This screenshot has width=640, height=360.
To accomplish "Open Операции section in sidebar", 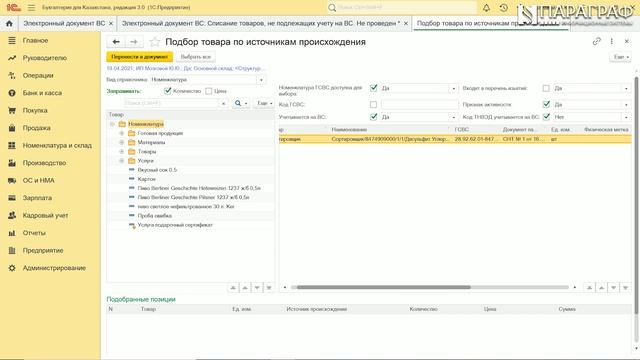I will pos(38,76).
